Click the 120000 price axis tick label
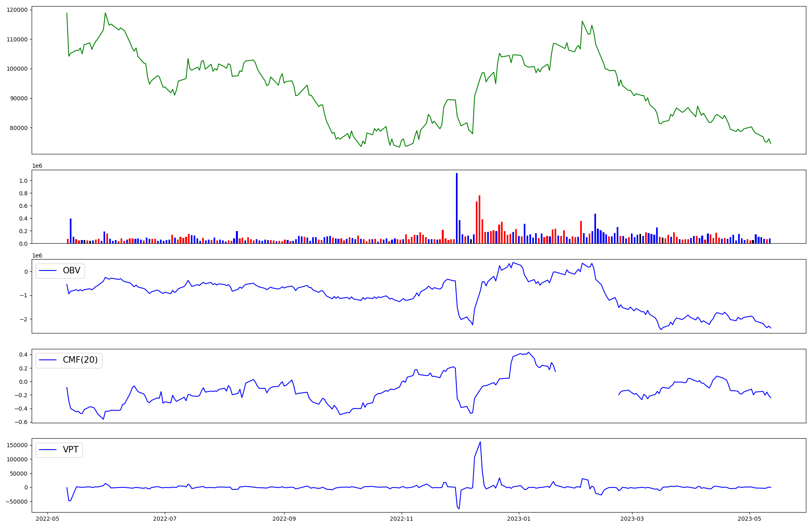The width and height of the screenshot is (812, 528). (x=17, y=10)
